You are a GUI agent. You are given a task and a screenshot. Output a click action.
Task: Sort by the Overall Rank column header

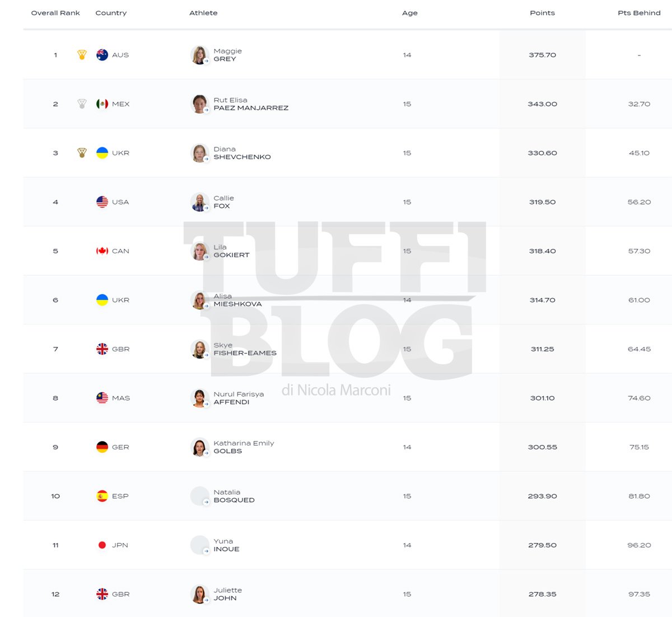click(x=55, y=13)
